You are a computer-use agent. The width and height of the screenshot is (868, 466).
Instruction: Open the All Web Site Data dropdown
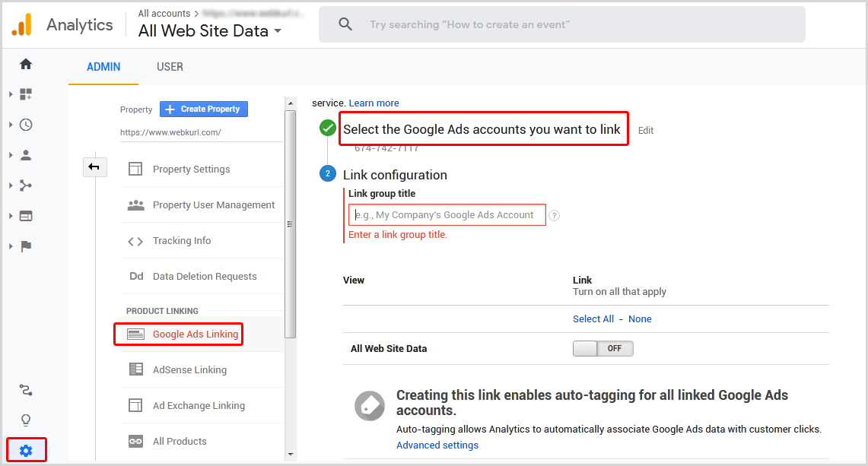210,31
